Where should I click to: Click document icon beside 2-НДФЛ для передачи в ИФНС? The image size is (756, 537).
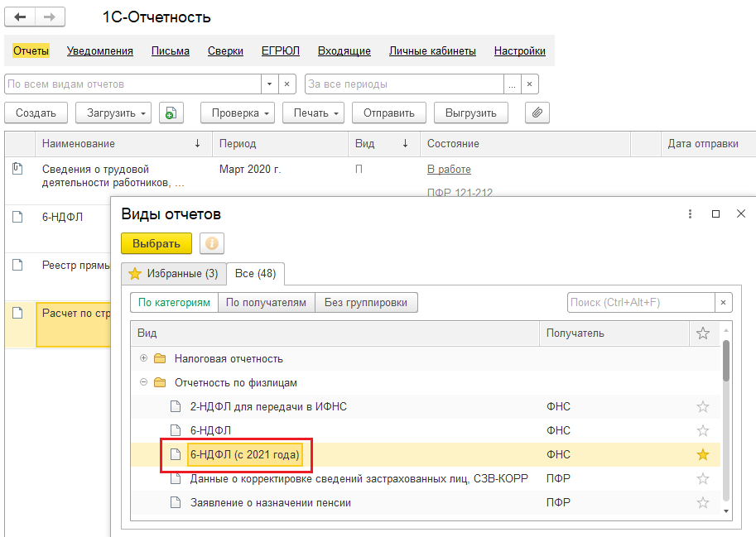[176, 406]
